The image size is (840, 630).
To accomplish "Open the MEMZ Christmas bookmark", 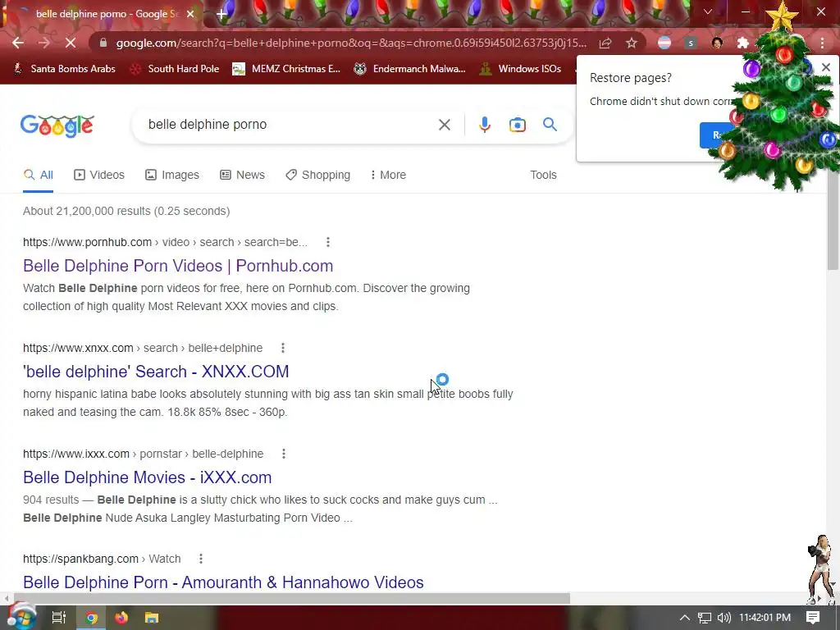I will coord(286,69).
